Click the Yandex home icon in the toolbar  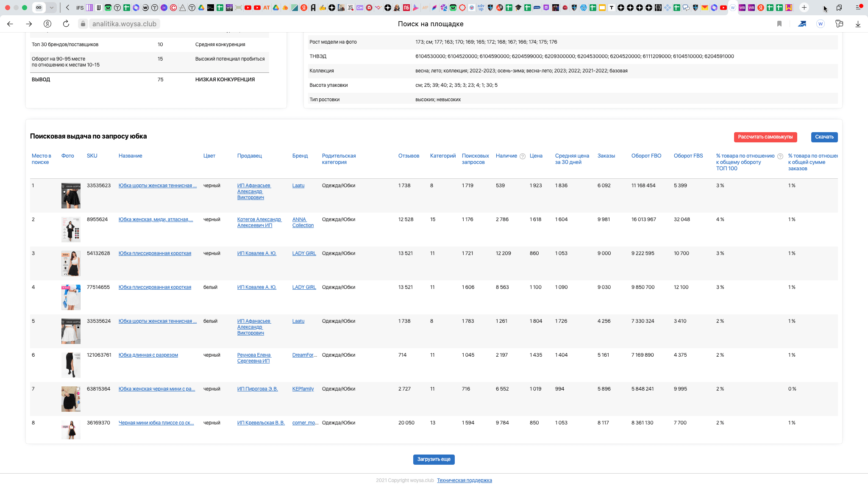pos(47,24)
